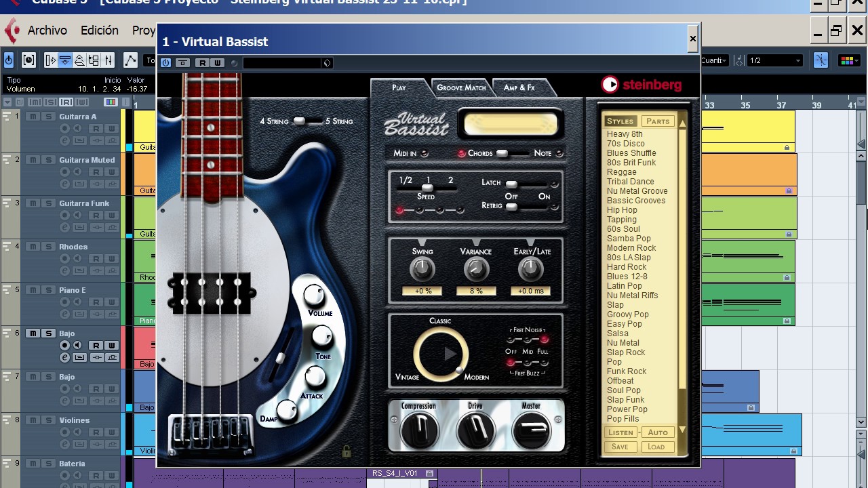Viewport: 868px width, 488px height.
Task: Open the Mixer toolbar icon
Action: [108, 60]
